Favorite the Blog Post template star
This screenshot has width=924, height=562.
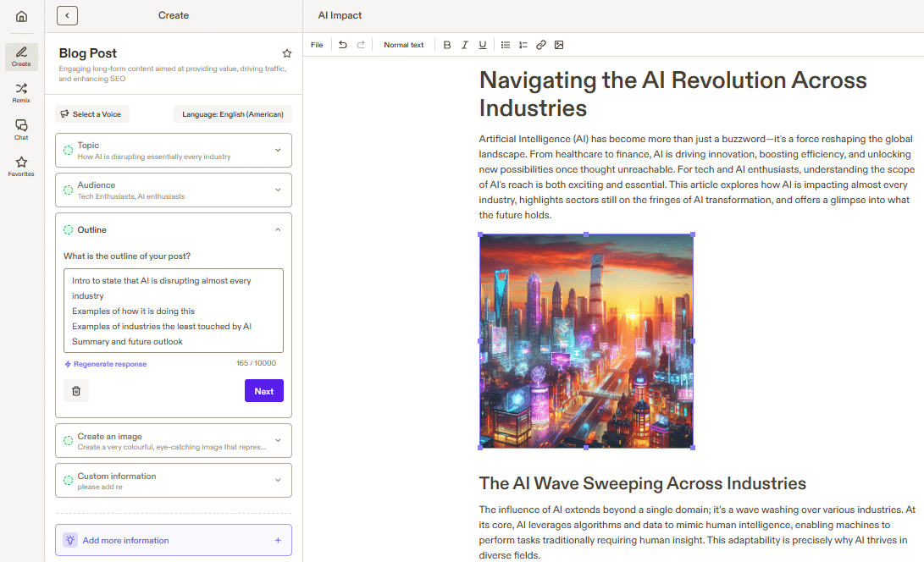click(287, 53)
